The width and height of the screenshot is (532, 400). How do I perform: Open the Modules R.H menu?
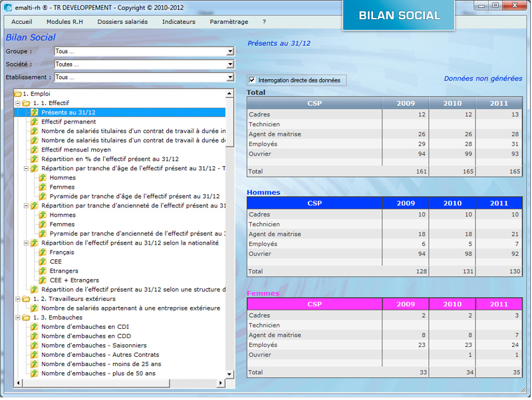(x=65, y=22)
